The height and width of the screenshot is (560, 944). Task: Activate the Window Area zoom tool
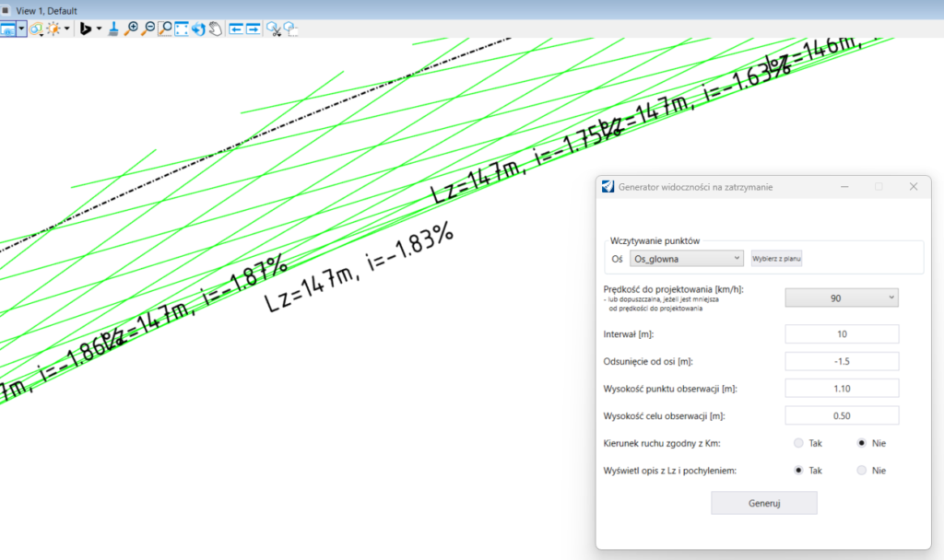tap(165, 29)
